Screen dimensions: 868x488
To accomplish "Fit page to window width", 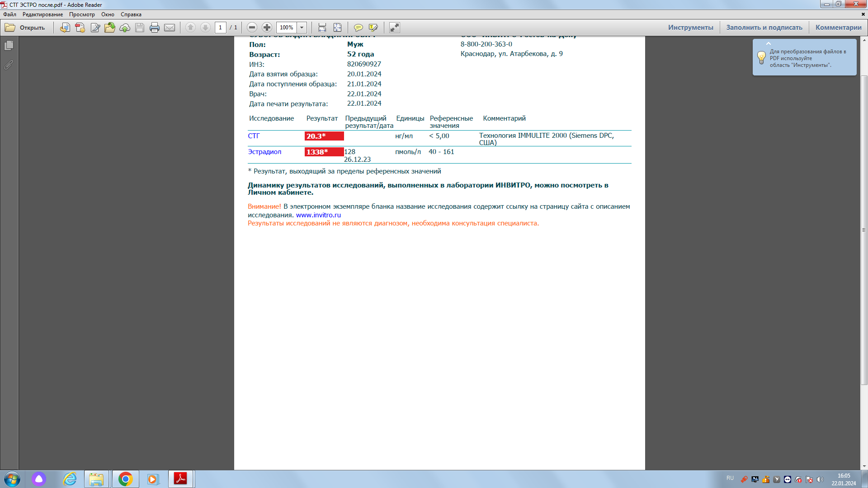I will (x=322, y=28).
